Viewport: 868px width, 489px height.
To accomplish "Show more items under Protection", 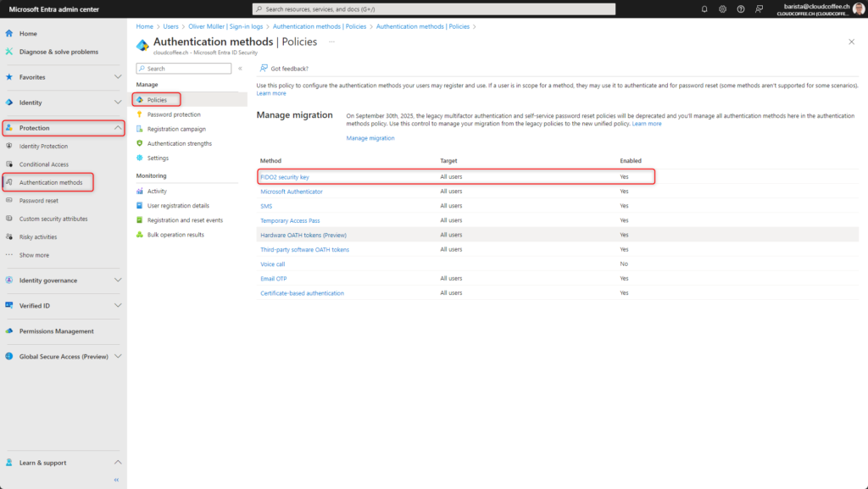I will [x=34, y=255].
